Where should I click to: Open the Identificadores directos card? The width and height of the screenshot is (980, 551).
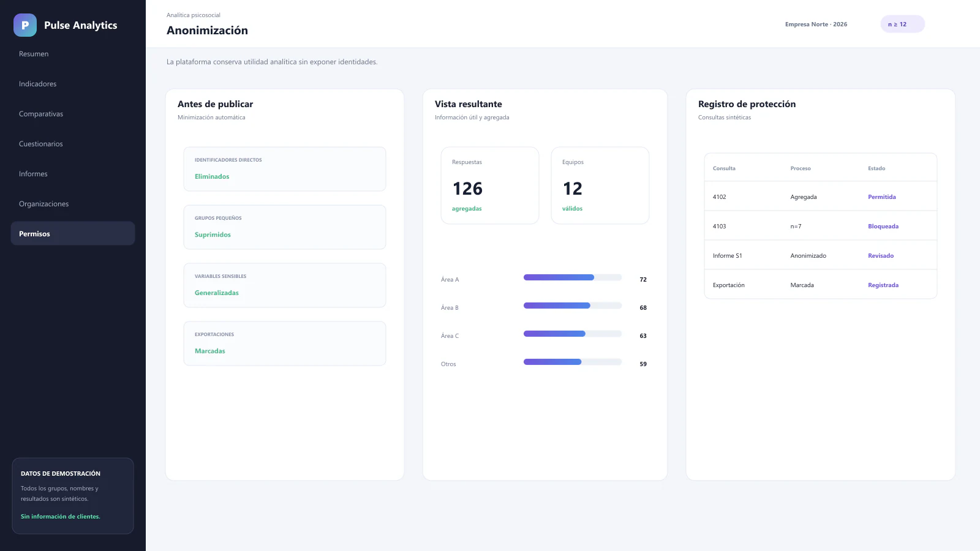(285, 169)
